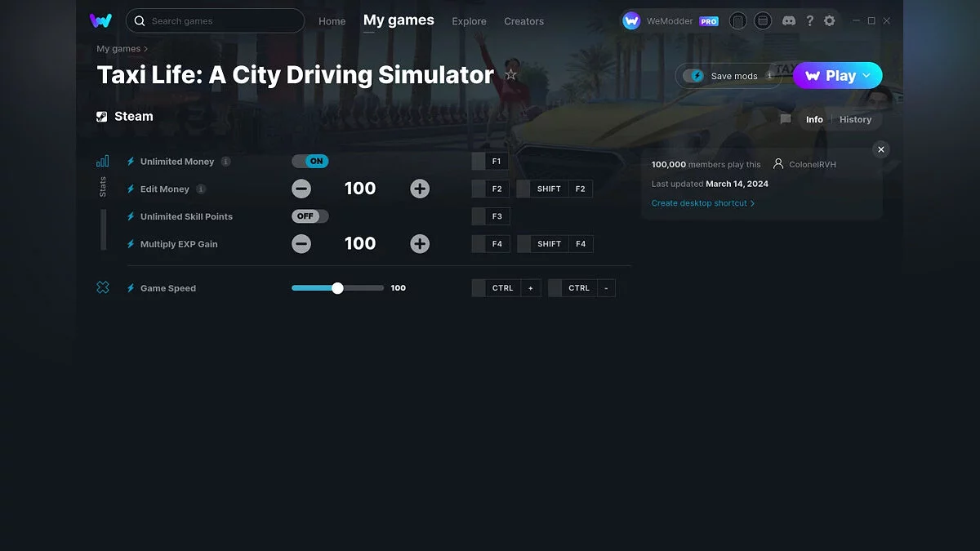Click the WeMod logo icon
This screenshot has height=551, width=980.
tap(101, 20)
